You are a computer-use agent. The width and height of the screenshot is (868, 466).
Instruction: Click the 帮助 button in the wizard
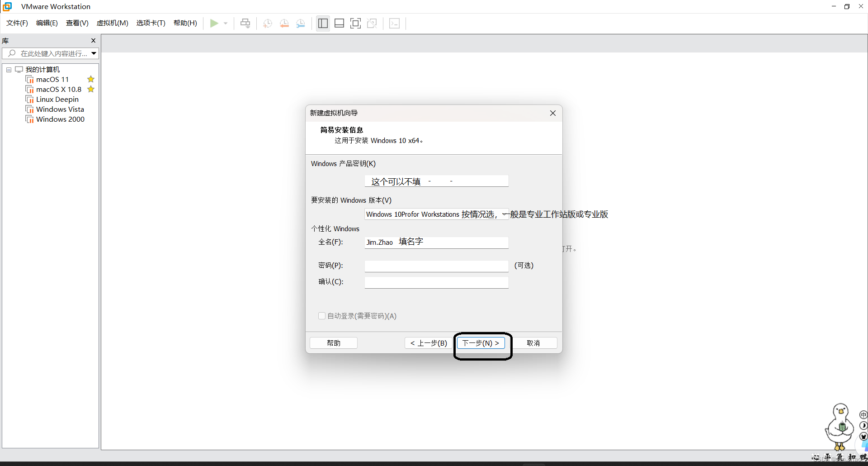(334, 343)
